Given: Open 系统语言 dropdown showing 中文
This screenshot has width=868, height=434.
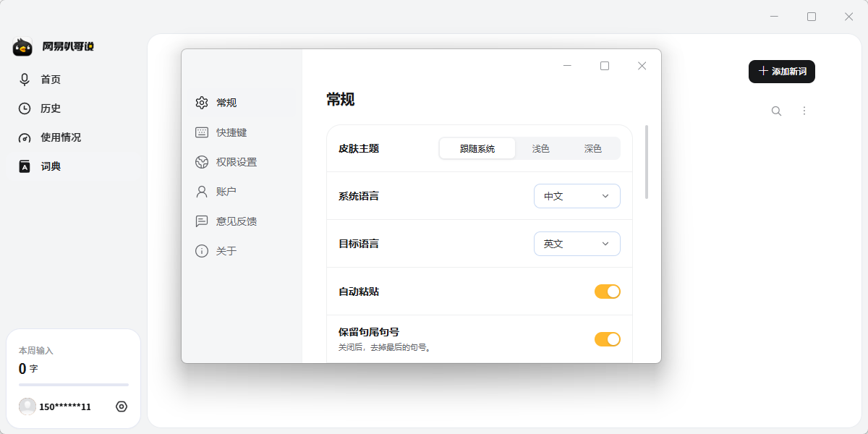Looking at the screenshot, I should coord(577,196).
